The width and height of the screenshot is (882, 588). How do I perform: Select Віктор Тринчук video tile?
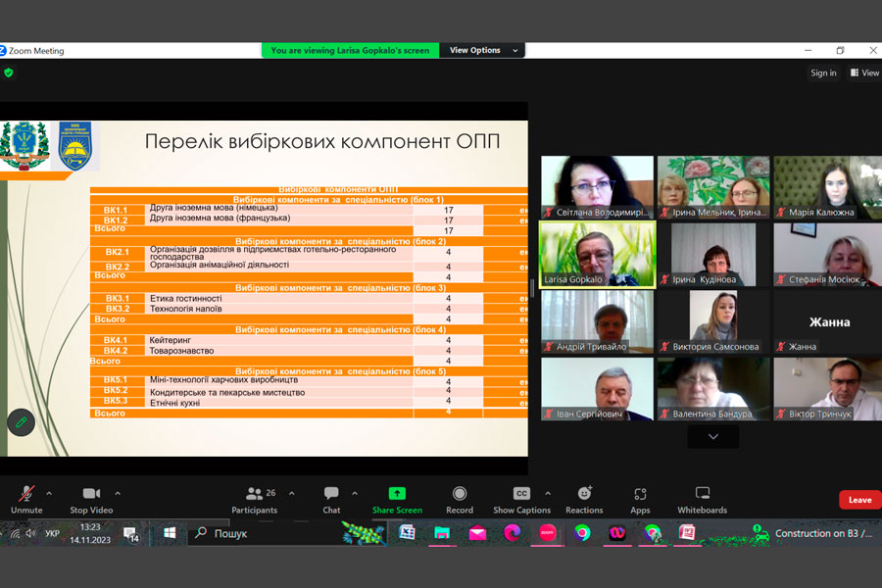pos(828,389)
